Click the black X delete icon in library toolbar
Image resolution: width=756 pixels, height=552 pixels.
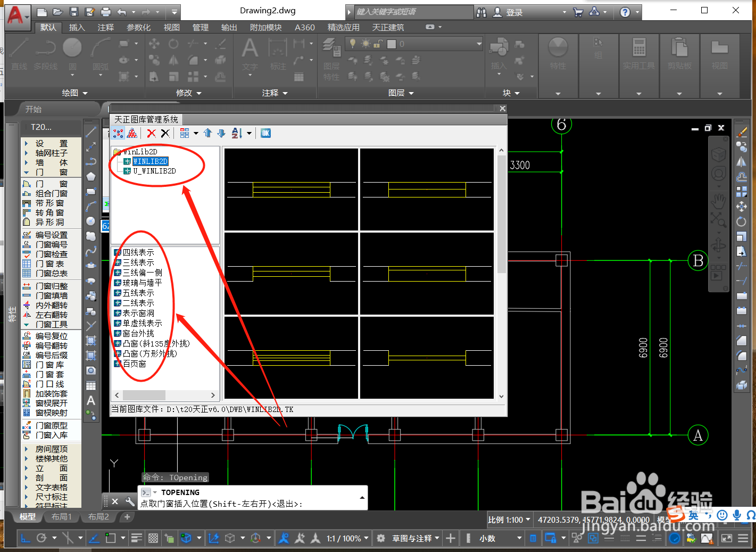click(165, 133)
